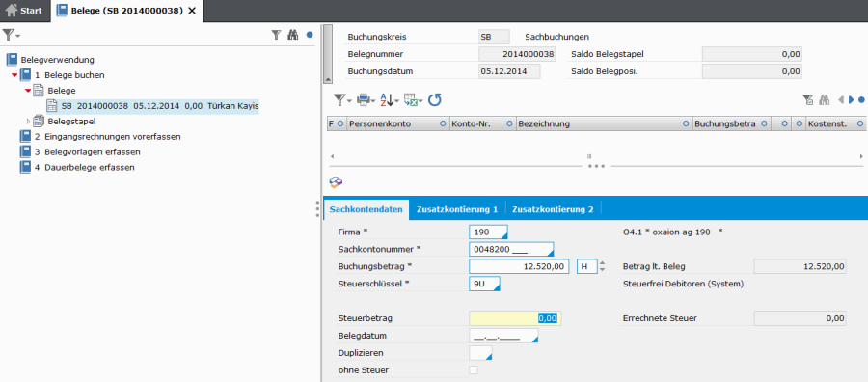This screenshot has height=382, width=868.
Task: Click the grid's horizontal scrollbar grip
Action: coord(589,156)
